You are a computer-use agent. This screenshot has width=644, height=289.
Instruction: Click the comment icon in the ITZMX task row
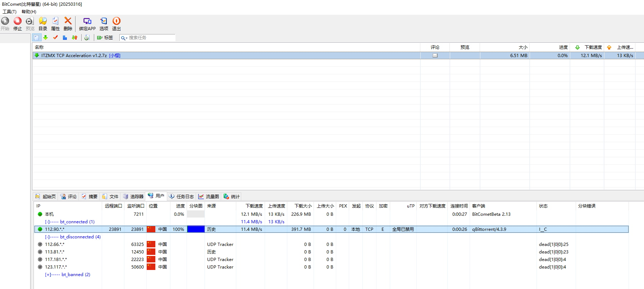[x=435, y=56]
